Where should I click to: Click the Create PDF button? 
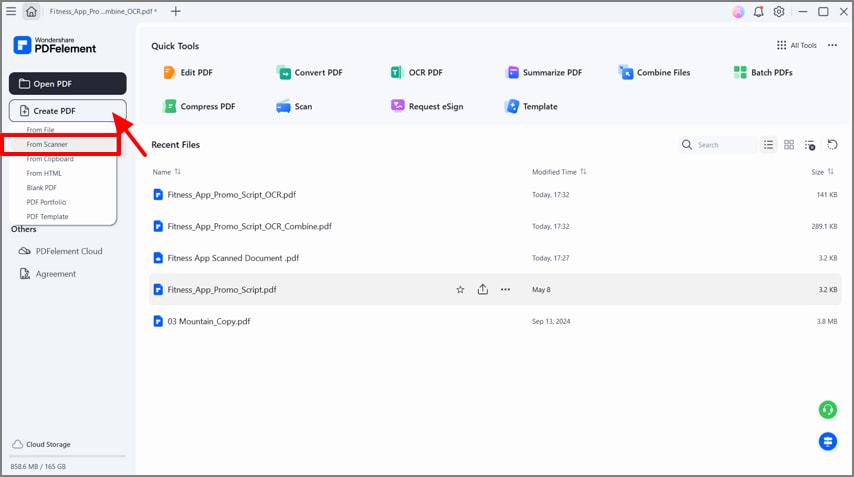(x=68, y=111)
